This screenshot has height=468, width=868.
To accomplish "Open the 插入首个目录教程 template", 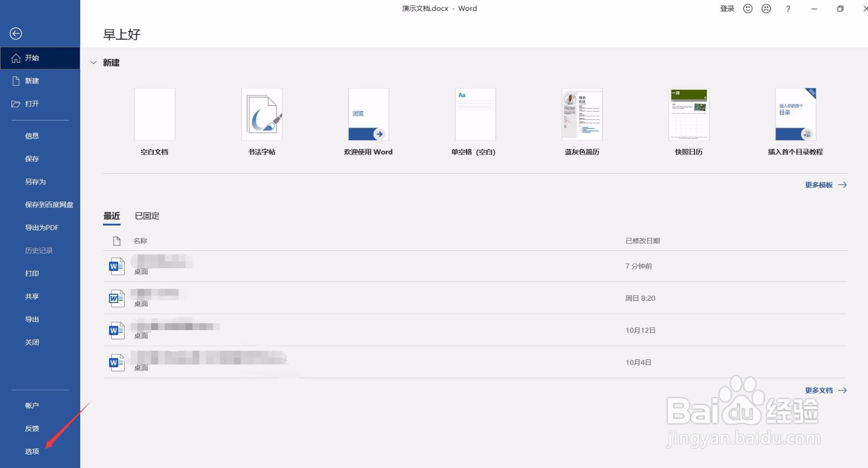I will [x=796, y=115].
